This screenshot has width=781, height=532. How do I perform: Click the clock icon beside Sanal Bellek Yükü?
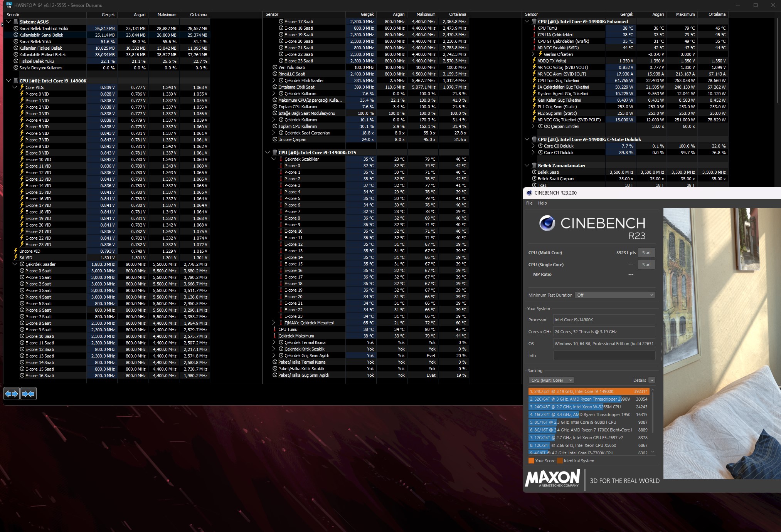[x=16, y=42]
